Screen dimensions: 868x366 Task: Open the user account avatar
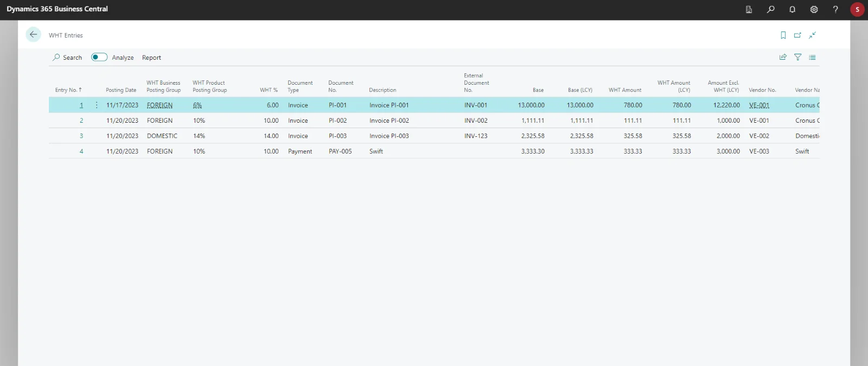tap(857, 9)
